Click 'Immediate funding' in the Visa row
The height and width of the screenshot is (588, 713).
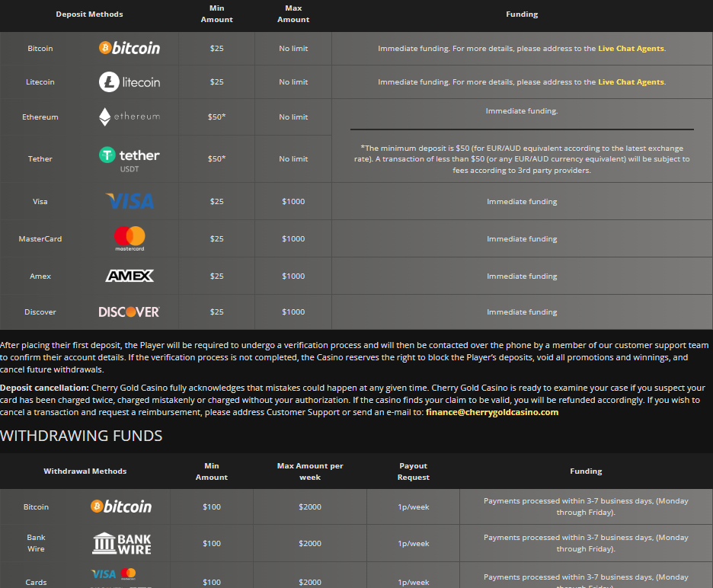pos(522,201)
